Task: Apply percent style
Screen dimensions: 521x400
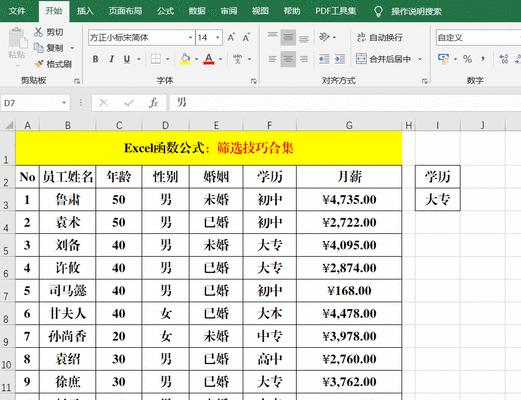Action: 467,59
